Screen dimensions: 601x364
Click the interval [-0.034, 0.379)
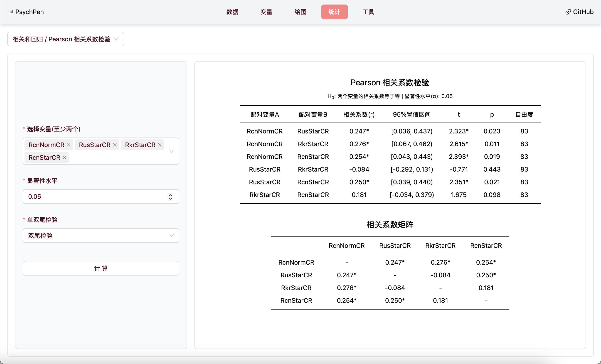[x=412, y=194]
